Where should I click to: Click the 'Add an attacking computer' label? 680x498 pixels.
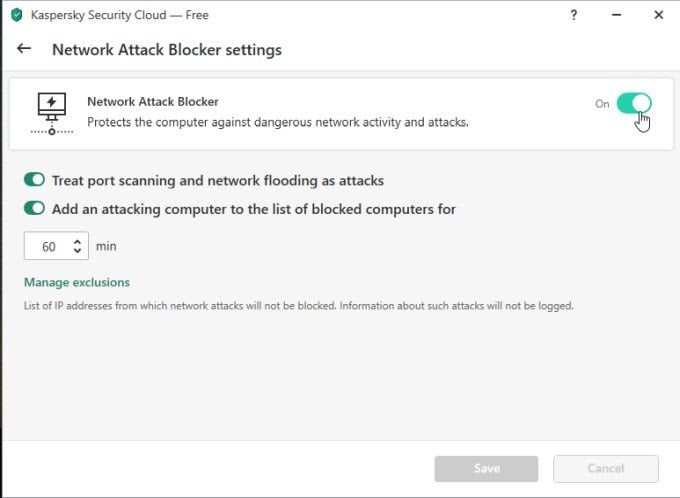(x=254, y=209)
